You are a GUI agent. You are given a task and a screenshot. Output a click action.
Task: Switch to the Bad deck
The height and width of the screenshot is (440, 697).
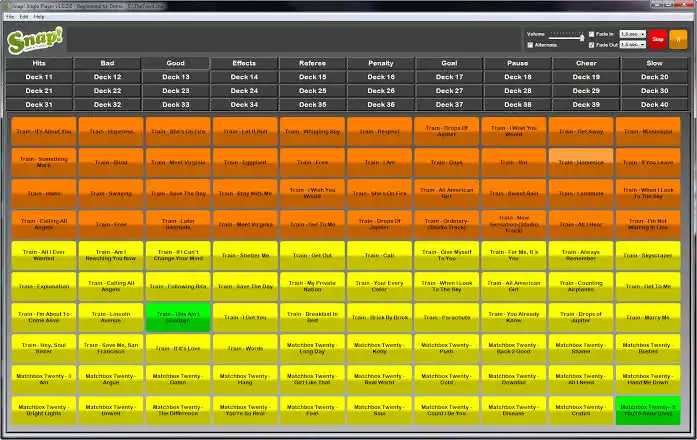(108, 63)
